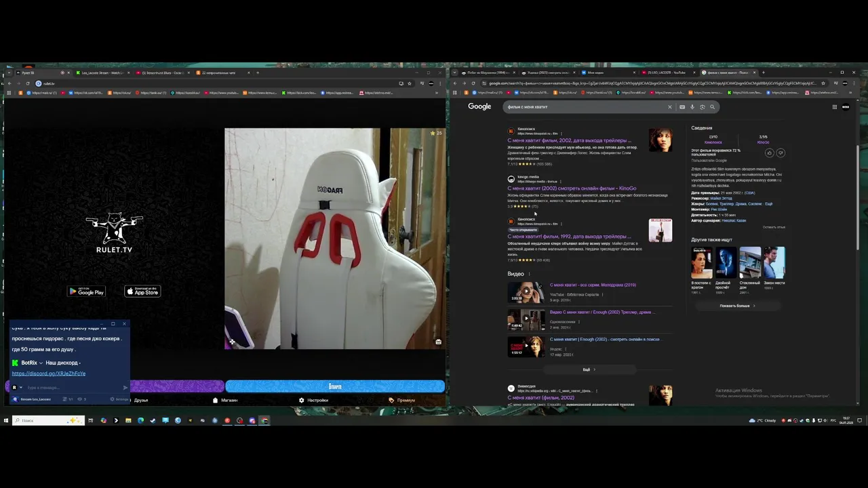Click the star favorite icon on video

433,133
